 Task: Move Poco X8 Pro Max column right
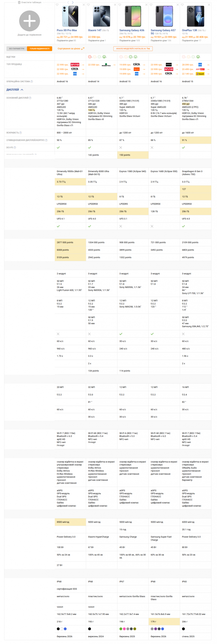point(73,2)
